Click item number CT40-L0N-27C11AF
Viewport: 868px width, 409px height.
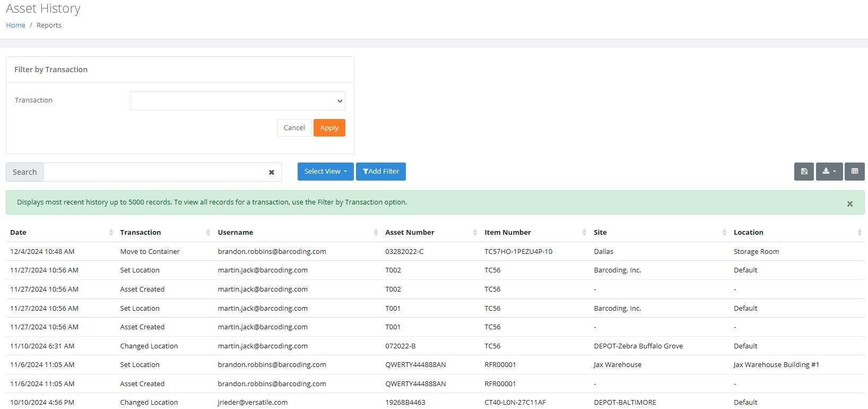click(515, 403)
